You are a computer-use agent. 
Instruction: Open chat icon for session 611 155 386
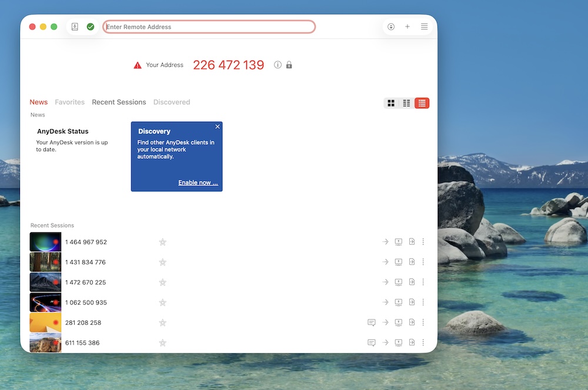point(372,343)
